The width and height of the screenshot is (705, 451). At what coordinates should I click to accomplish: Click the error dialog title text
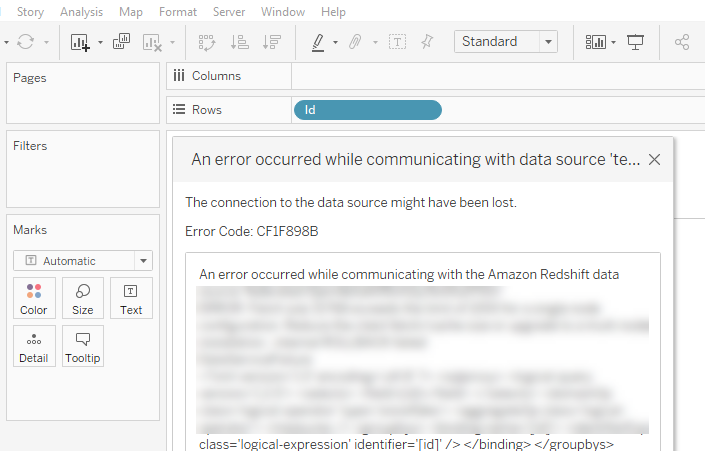415,160
